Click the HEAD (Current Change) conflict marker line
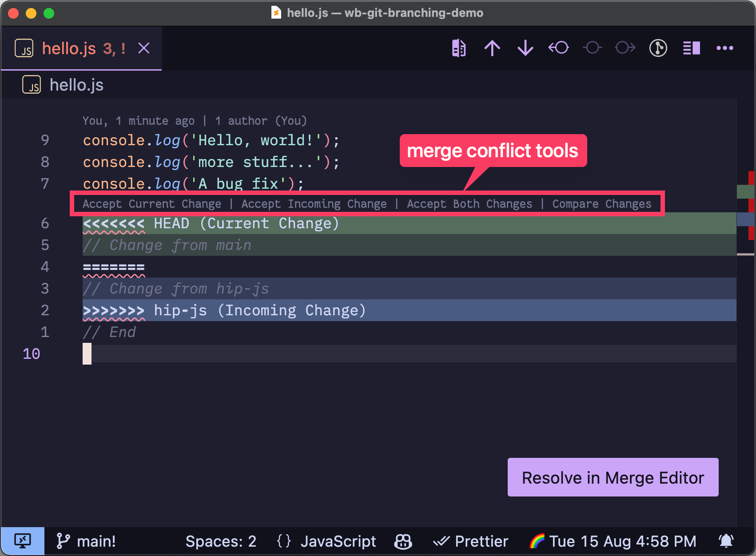756x556 pixels. pyautogui.click(x=409, y=223)
